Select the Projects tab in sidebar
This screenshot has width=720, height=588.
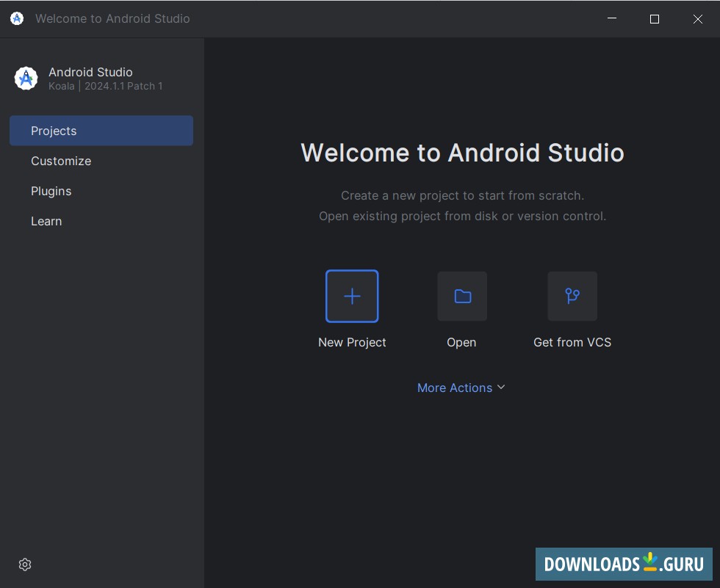point(54,130)
